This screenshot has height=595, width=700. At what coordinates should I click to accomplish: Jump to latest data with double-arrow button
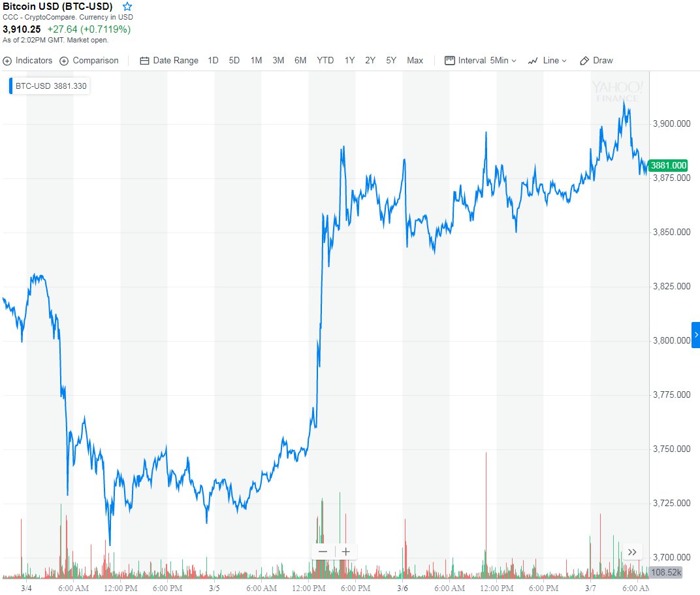(632, 552)
